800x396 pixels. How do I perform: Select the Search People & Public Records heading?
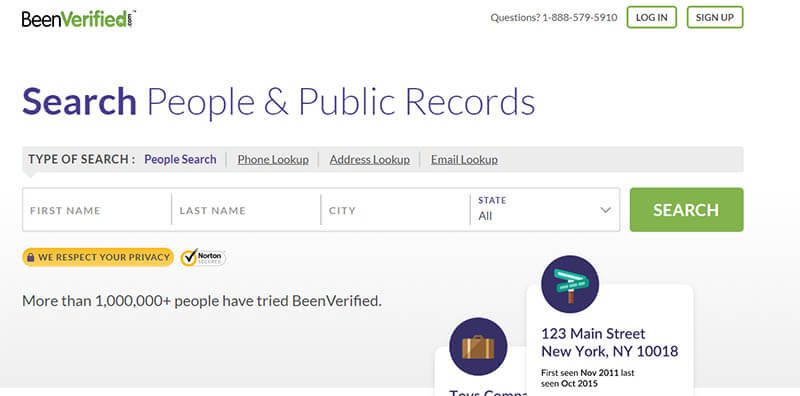point(279,102)
